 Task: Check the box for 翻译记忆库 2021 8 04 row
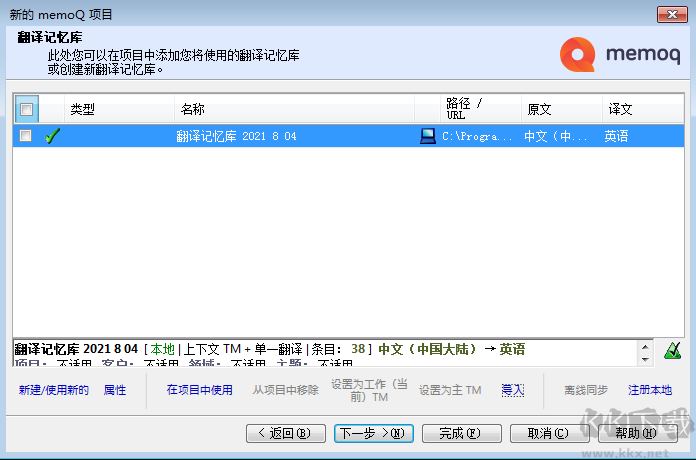pos(26,136)
